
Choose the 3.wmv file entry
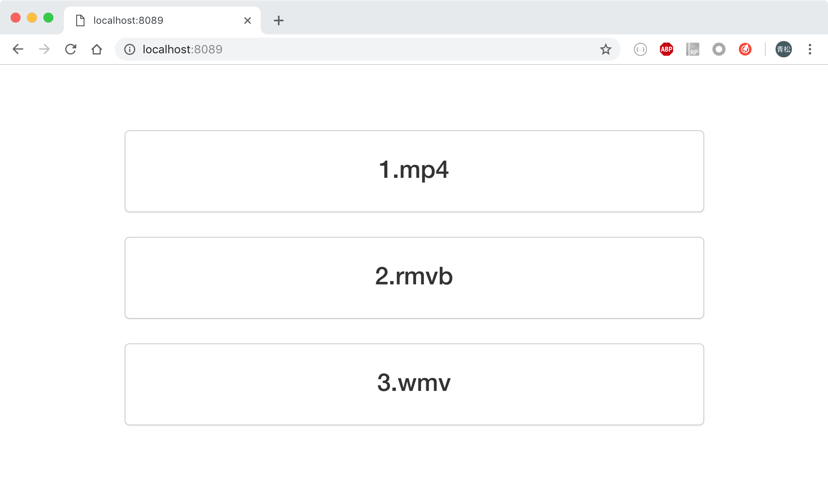click(x=414, y=384)
